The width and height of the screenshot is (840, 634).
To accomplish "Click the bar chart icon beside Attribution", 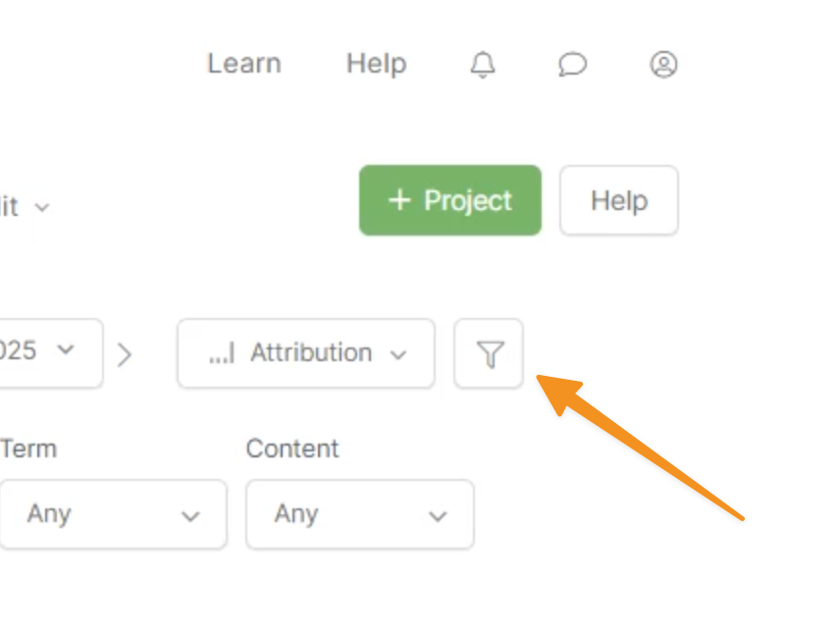I will pos(222,353).
